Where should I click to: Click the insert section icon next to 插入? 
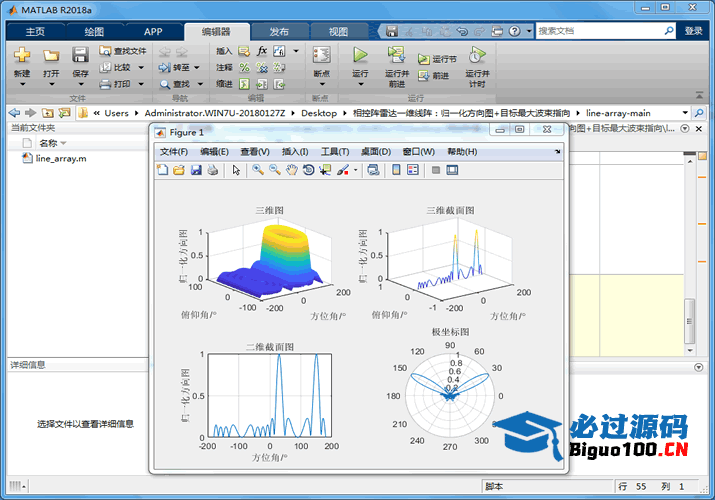244,51
